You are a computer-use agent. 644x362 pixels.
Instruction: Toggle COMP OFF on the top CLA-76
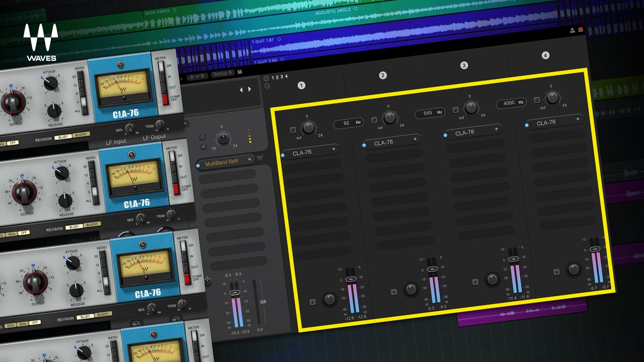(165, 99)
